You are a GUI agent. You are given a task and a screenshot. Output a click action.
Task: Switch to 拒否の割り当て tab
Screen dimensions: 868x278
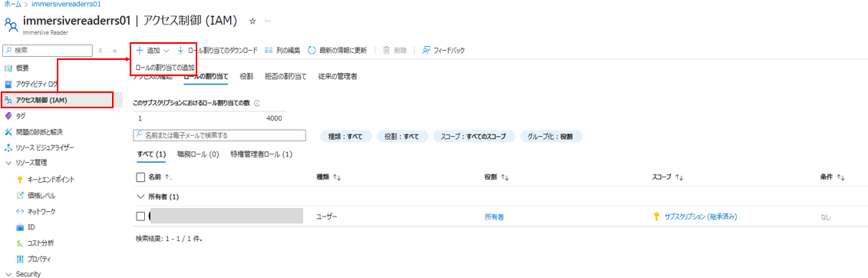pyautogui.click(x=285, y=77)
